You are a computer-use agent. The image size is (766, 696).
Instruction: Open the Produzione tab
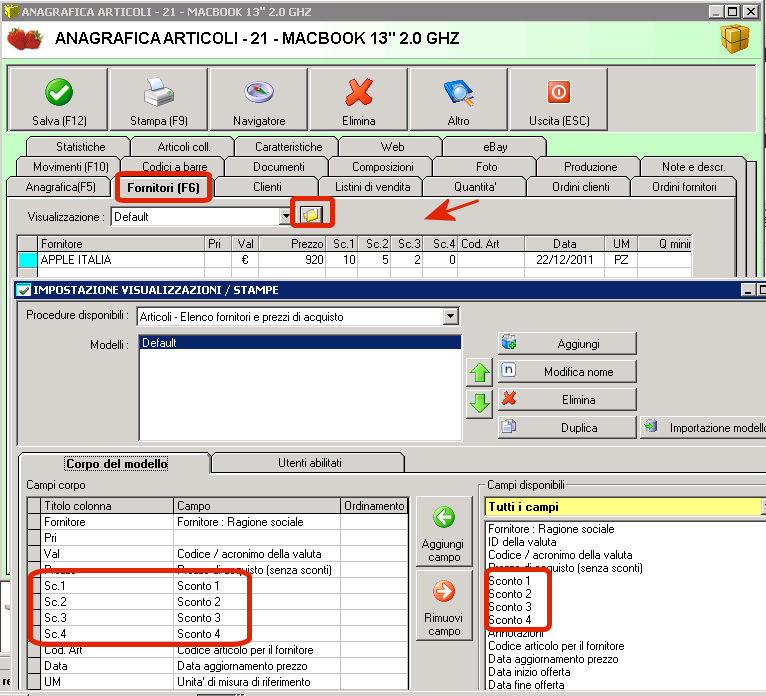pos(590,167)
